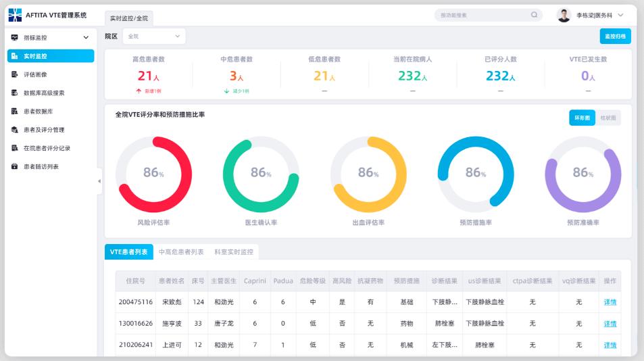This screenshot has height=361, width=644.
Task: Click the 评估画像 sidebar icon
Action: click(14, 74)
